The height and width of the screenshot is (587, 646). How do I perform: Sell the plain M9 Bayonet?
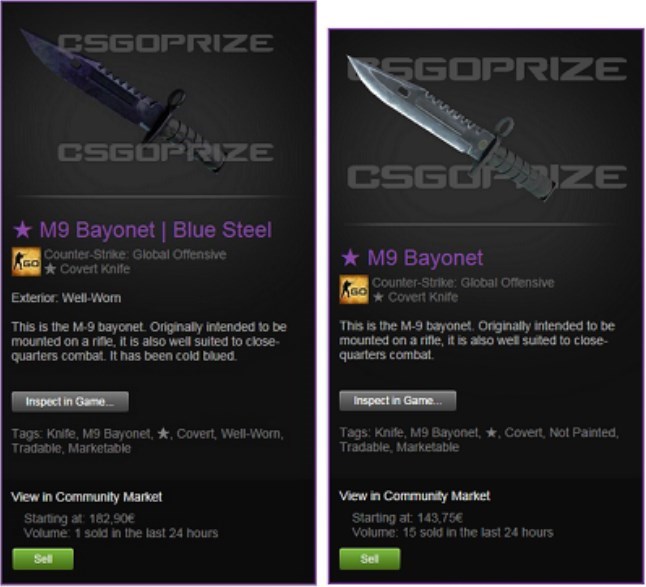[x=370, y=559]
